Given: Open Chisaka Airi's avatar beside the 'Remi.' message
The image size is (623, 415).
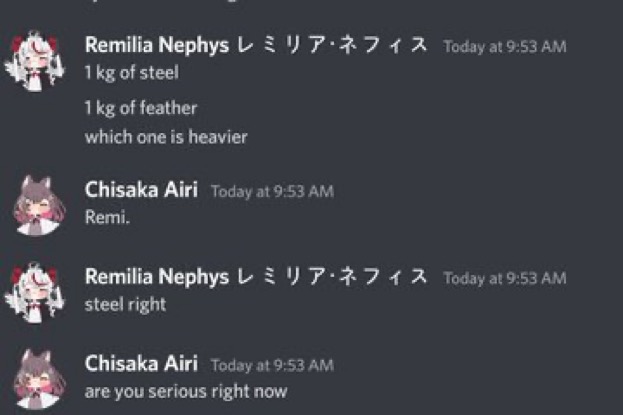Looking at the screenshot, I should [39, 206].
